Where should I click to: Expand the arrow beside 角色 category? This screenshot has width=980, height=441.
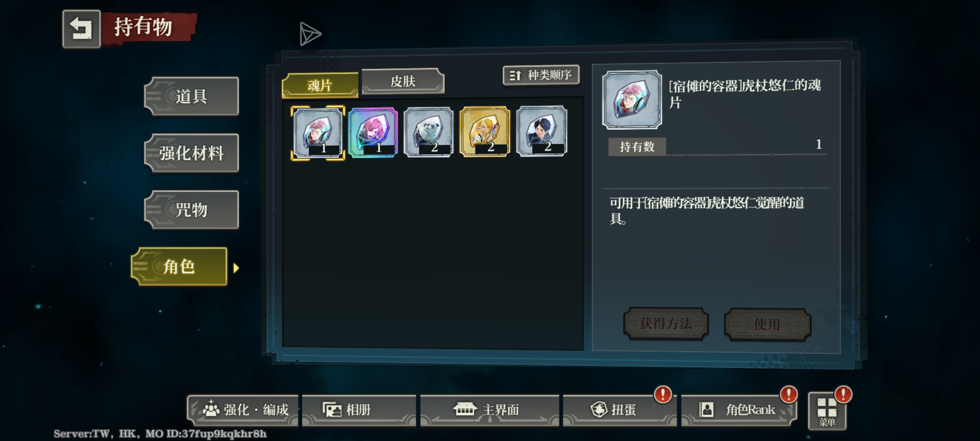pos(236,268)
